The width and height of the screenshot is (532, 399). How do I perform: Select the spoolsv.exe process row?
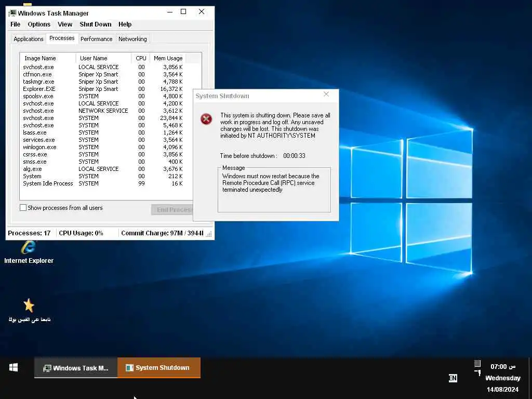tap(103, 96)
